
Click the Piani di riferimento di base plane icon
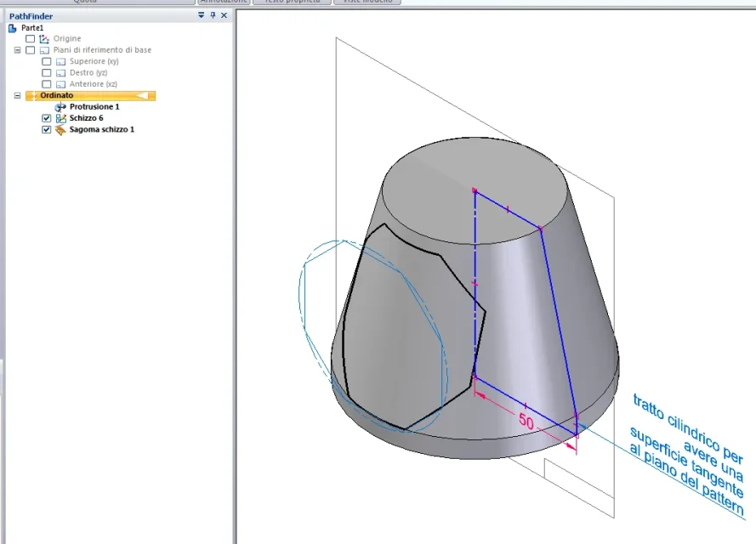coord(44,50)
